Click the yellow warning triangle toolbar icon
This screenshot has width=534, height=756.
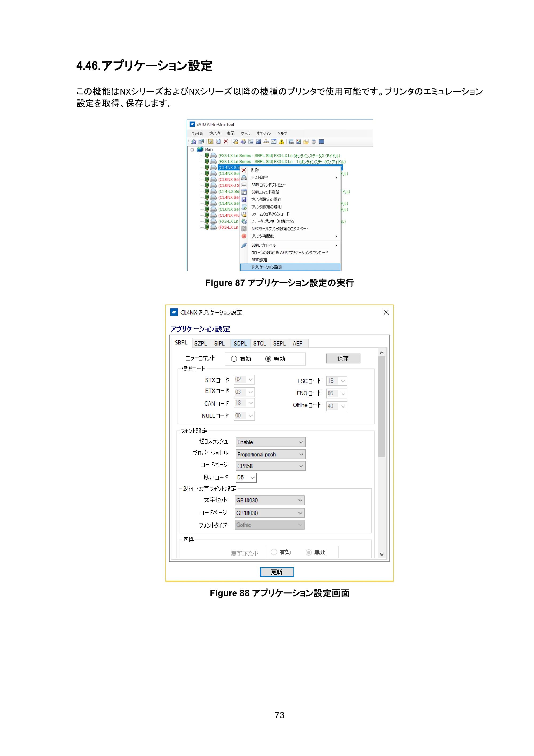(x=282, y=142)
